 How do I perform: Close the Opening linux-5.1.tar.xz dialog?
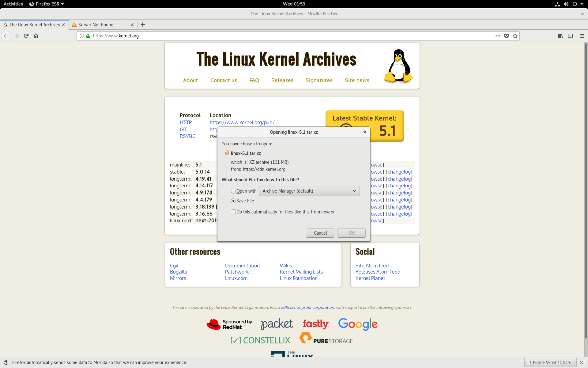365,132
